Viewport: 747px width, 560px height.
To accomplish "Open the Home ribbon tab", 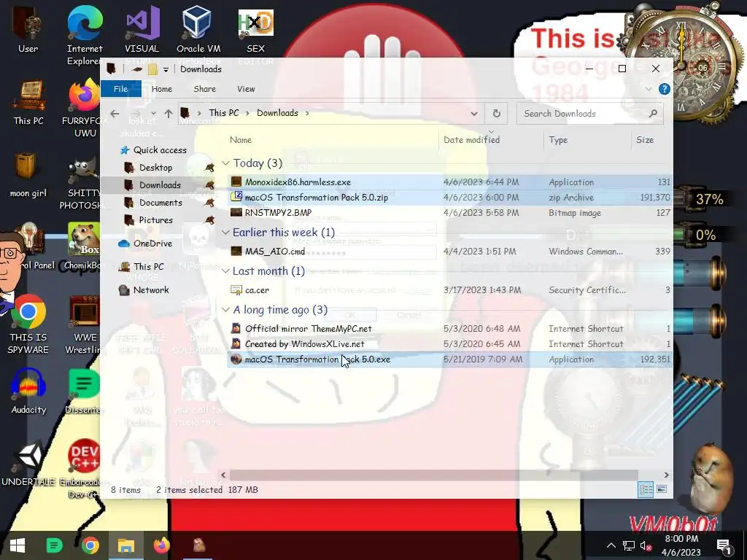I will point(162,89).
